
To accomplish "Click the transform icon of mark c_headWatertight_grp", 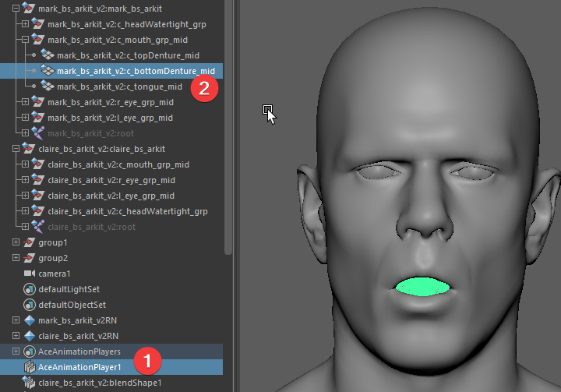I will (x=38, y=23).
